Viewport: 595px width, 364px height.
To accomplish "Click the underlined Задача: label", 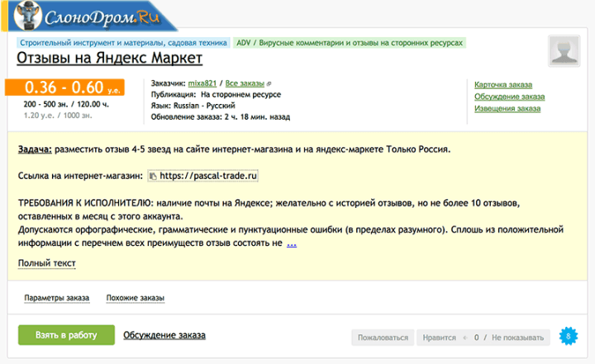I will click(35, 149).
